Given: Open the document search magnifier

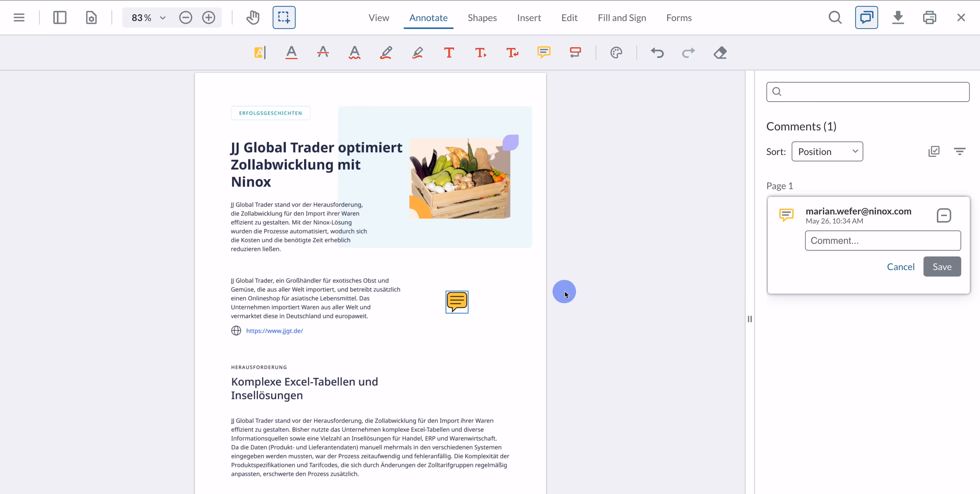Looking at the screenshot, I should coord(835,17).
